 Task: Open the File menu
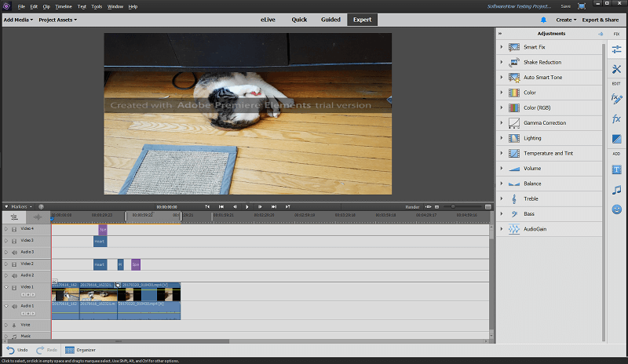click(x=21, y=6)
